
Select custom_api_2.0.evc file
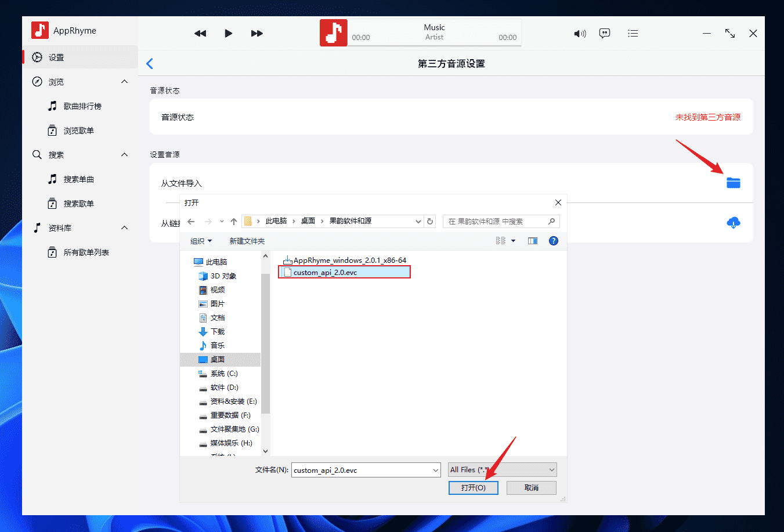pos(345,272)
